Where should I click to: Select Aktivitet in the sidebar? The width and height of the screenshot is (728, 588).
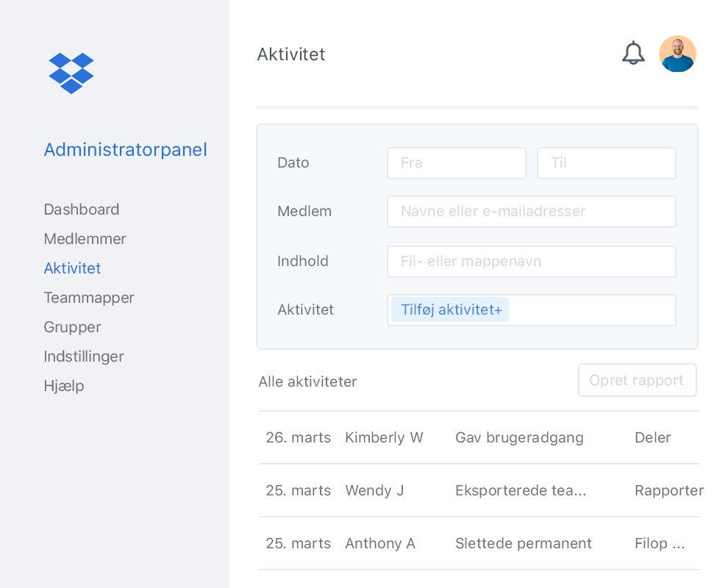click(72, 268)
